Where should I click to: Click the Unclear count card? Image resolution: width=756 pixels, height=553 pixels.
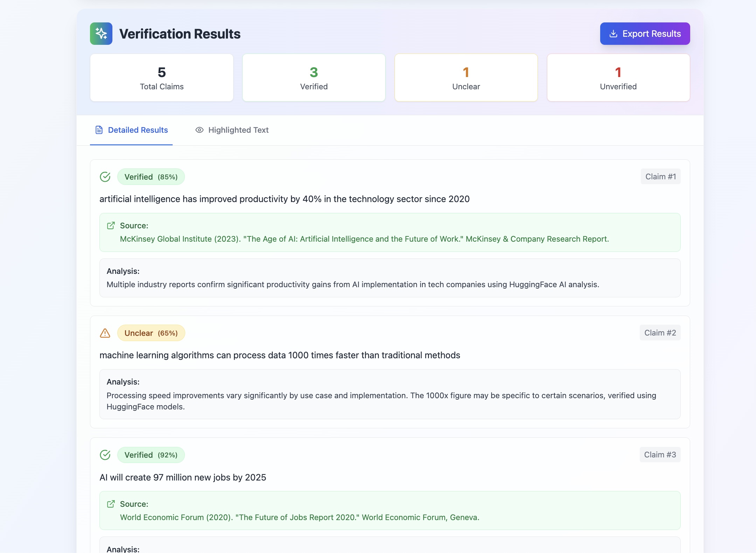pyautogui.click(x=466, y=78)
